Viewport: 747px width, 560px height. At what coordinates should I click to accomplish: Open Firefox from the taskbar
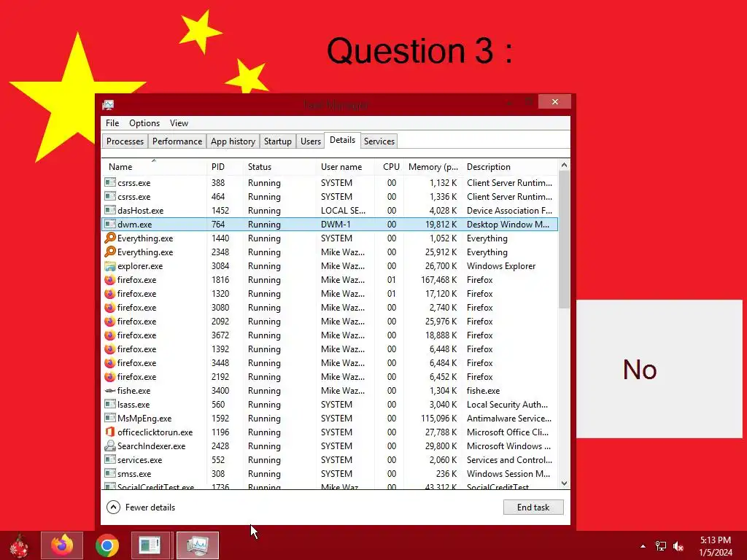(62, 545)
